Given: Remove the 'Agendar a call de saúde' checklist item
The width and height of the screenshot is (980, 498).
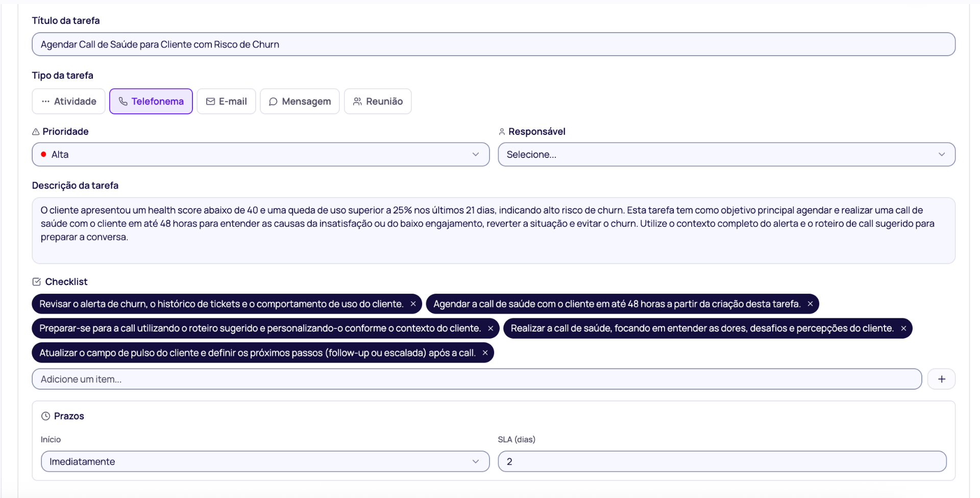Looking at the screenshot, I should [x=810, y=304].
